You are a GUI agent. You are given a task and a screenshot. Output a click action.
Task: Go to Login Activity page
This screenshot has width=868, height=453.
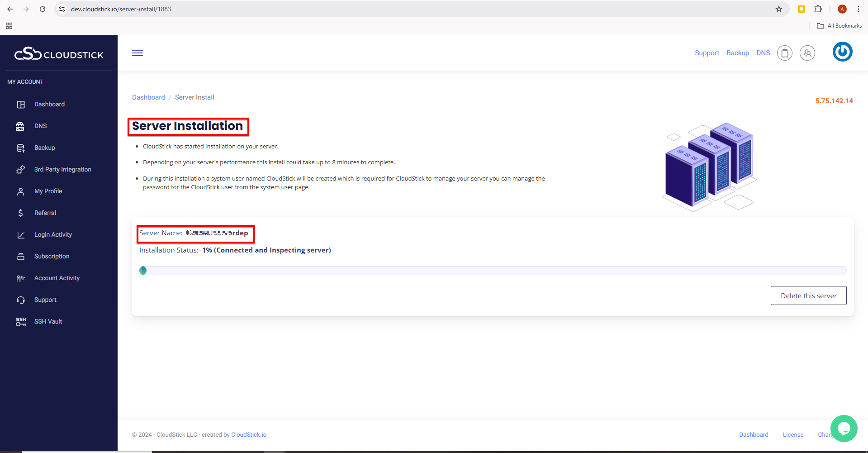[53, 235]
